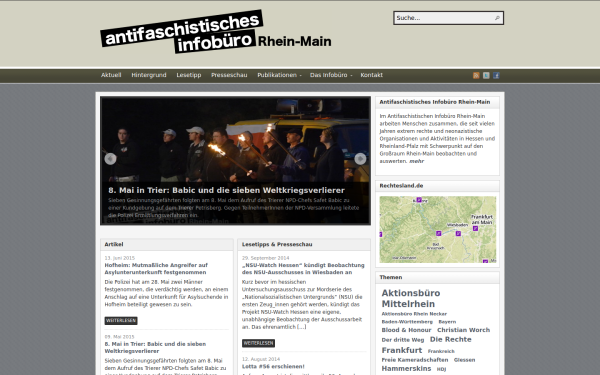
Task: Expand the Publikationen dropdown menu
Action: click(x=279, y=75)
